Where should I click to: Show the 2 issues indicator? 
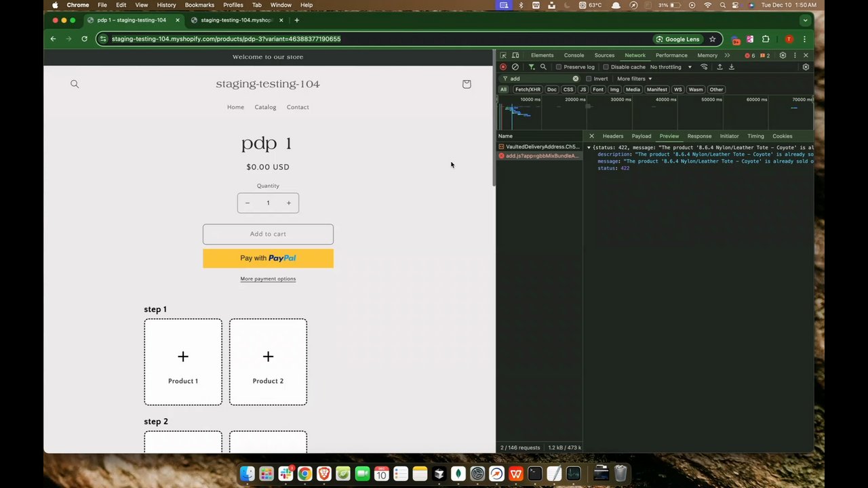coord(765,56)
